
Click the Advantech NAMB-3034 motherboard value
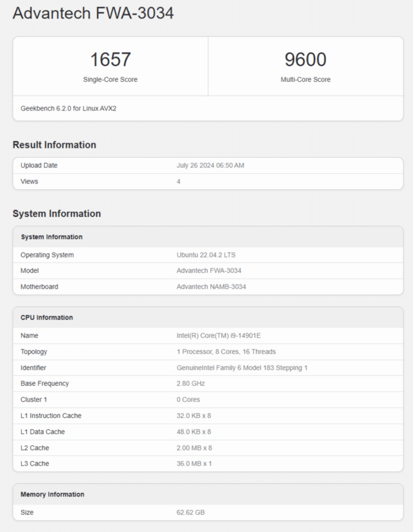(211, 287)
